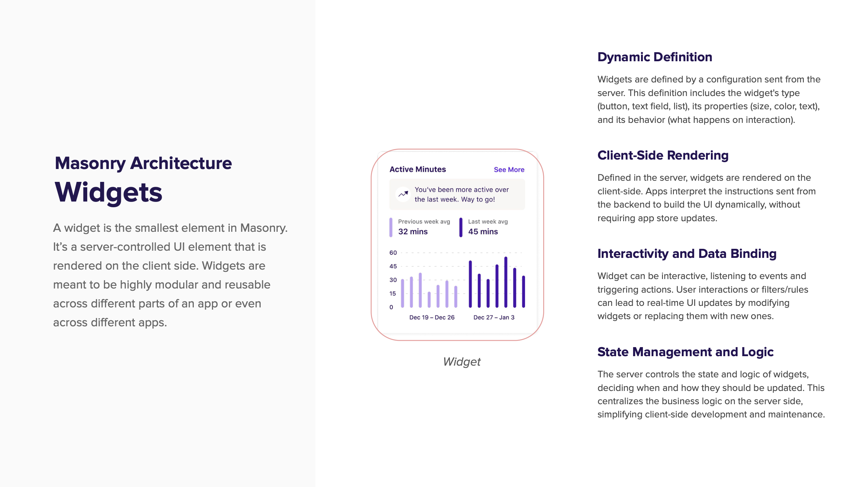The image size is (868, 487).
Task: Click the light purple previous week indicator bar
Action: pyautogui.click(x=391, y=227)
